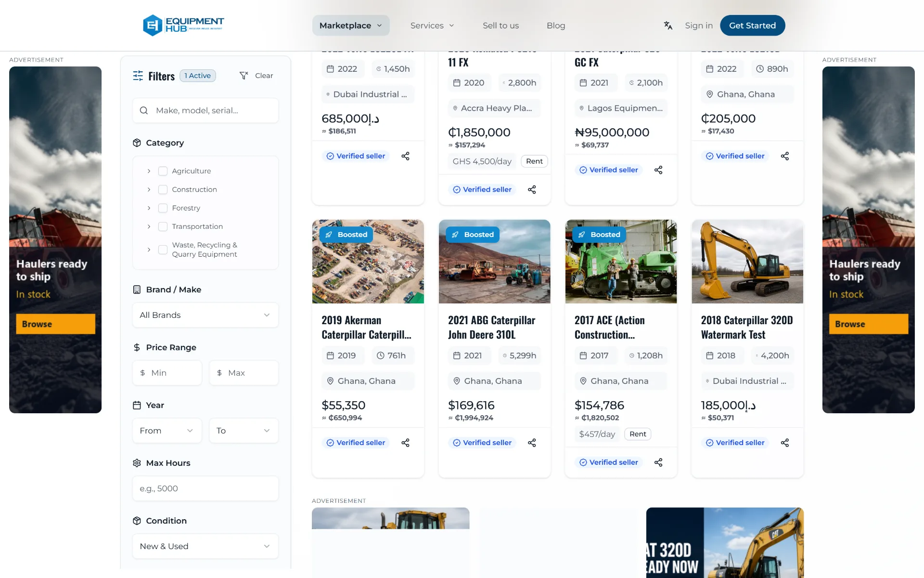Check the Transportation category checkbox
Viewport: 924px width, 578px height.
(x=163, y=226)
